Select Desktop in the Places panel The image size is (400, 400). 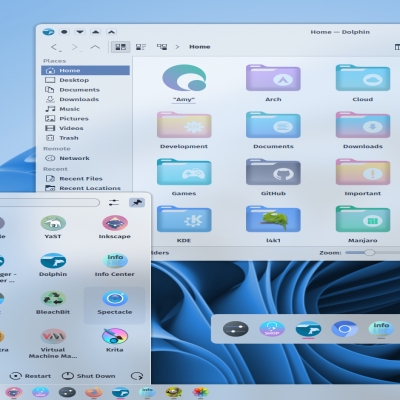pyautogui.click(x=85, y=80)
